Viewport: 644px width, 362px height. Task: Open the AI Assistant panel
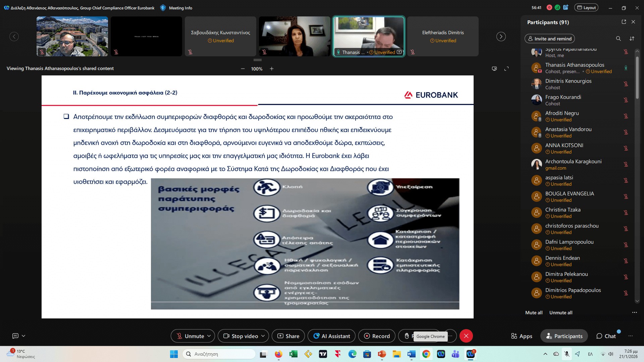tap(331, 336)
